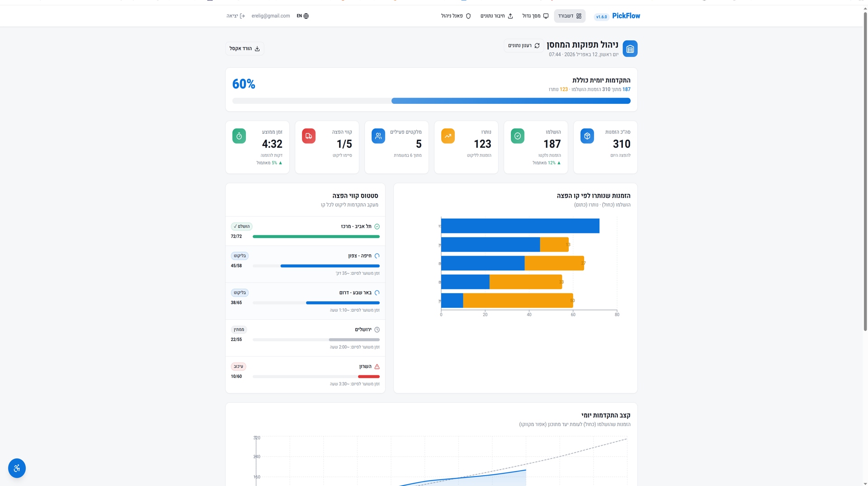The height and width of the screenshot is (486, 868).
Task: Open the accessibility widget
Action: pos(17,468)
